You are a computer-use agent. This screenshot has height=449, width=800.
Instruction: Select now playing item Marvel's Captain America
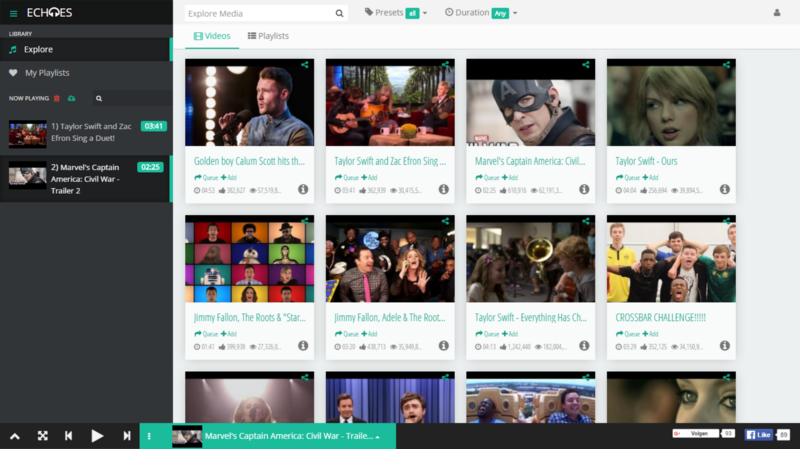click(85, 179)
